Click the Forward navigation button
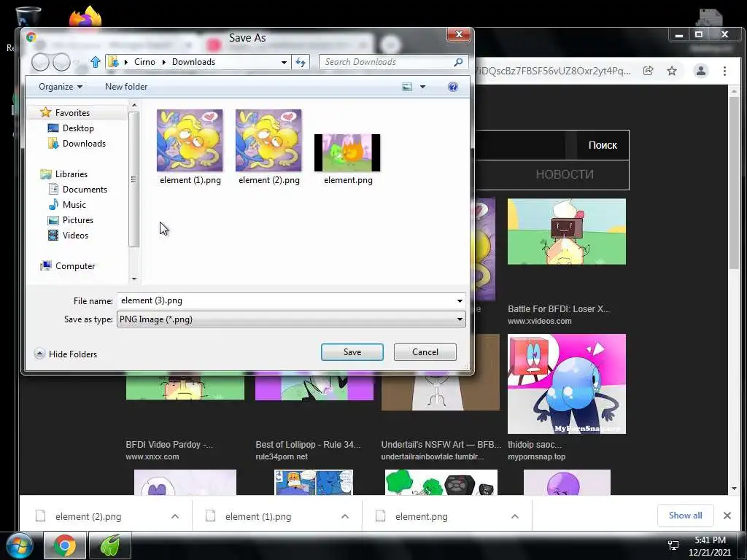 (x=61, y=62)
